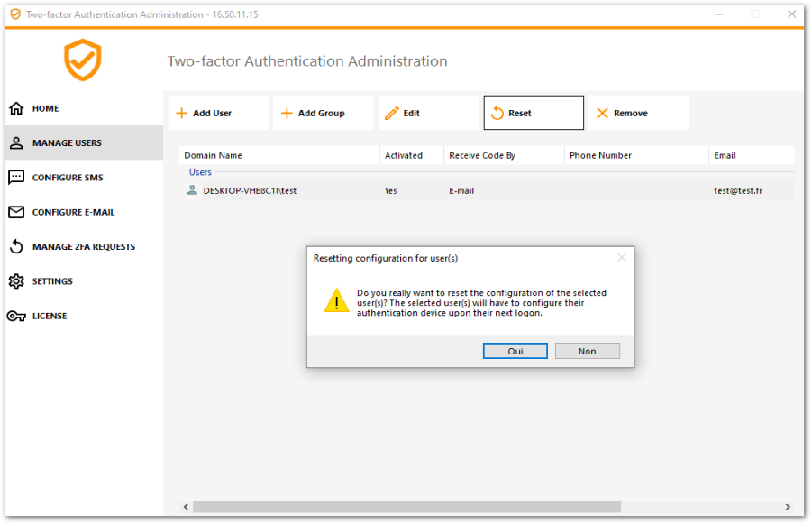This screenshot has height=524, width=812.
Task: Open the Home section
Action: pos(45,108)
